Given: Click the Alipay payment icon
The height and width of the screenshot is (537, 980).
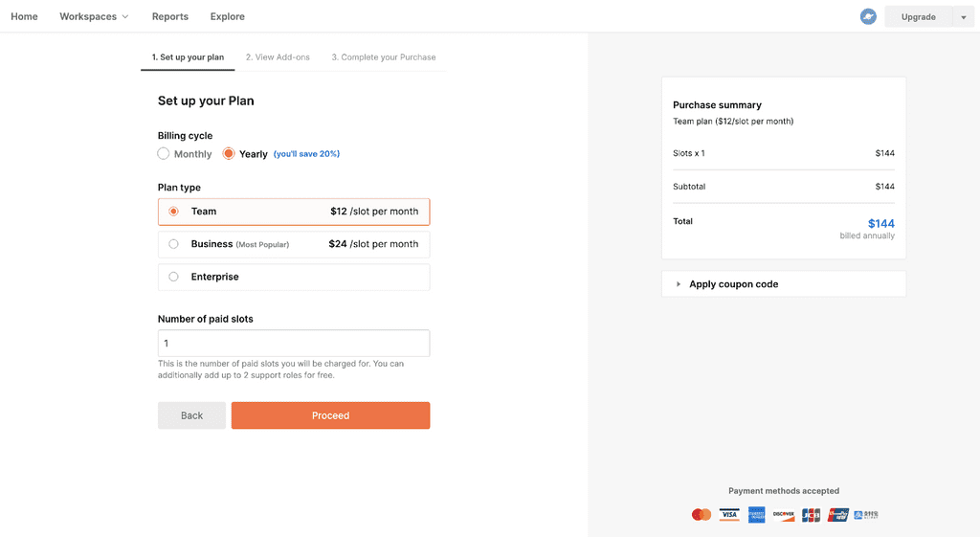Looking at the screenshot, I should 865,514.
